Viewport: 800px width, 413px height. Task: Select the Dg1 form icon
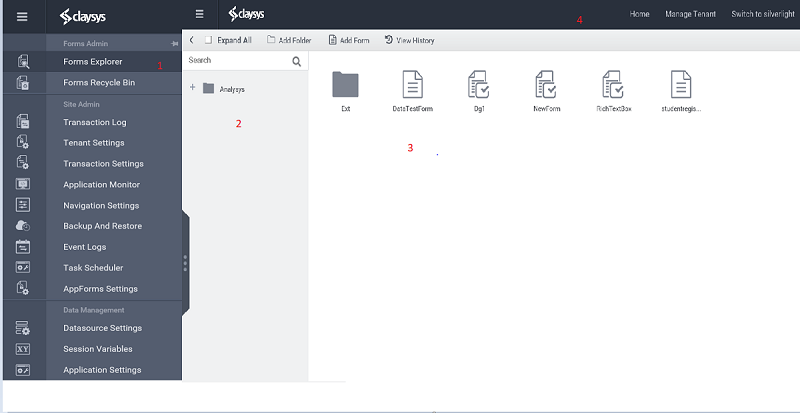tap(479, 84)
